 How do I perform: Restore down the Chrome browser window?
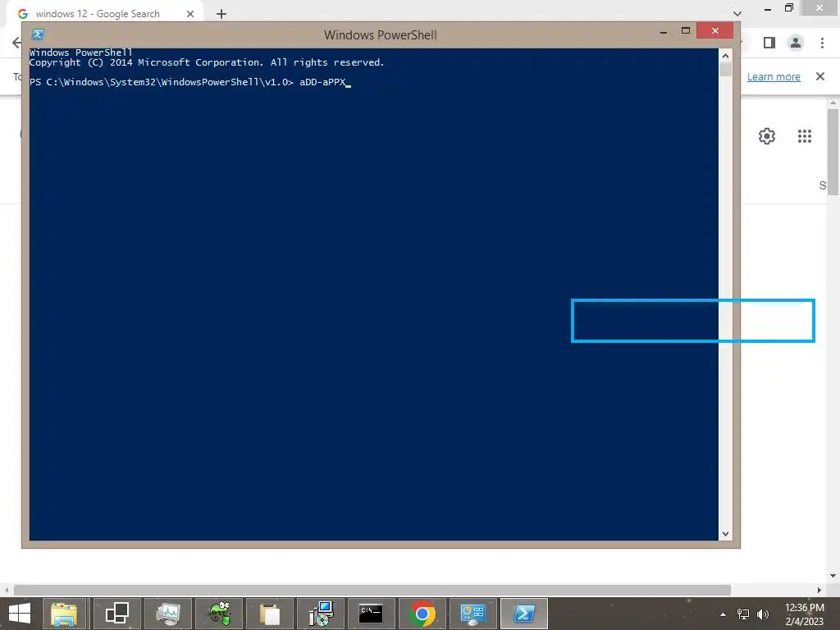(789, 8)
